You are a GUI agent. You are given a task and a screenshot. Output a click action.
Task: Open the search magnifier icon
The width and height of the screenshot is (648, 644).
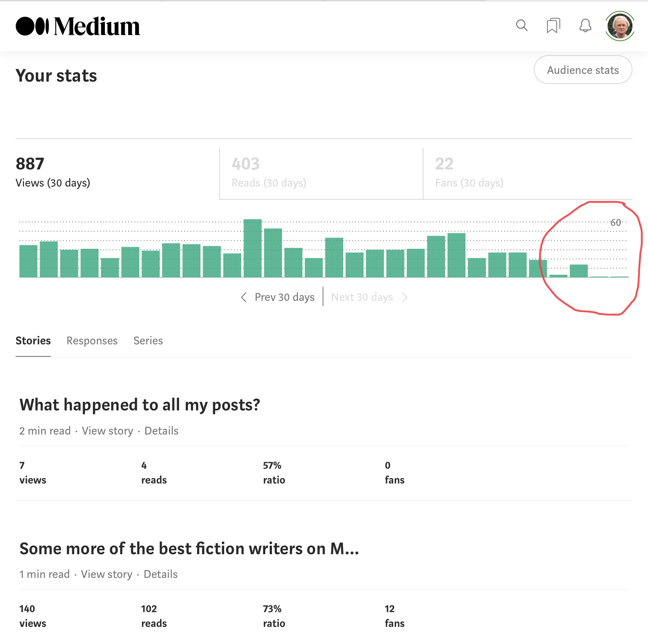(522, 25)
